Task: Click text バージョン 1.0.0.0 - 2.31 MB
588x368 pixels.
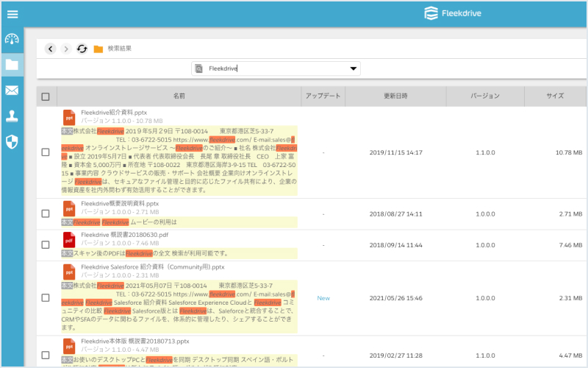Action: point(120,275)
